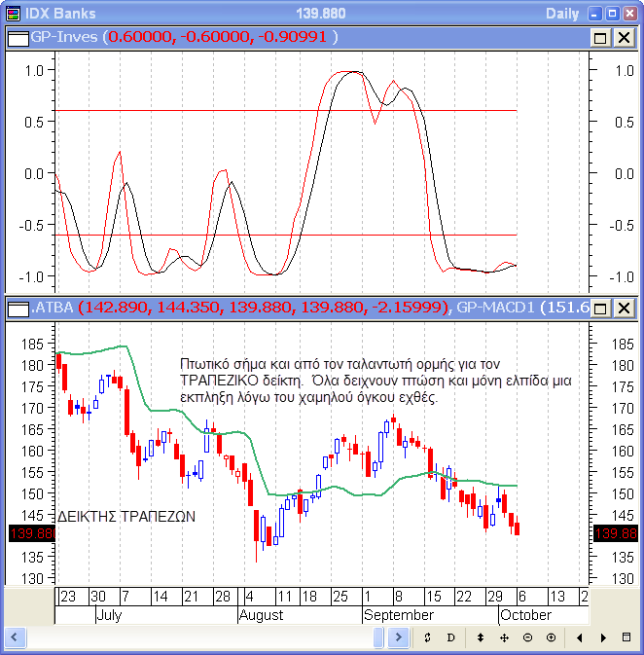The width and height of the screenshot is (644, 655).
Task: Click the left triangle previous-security icon
Action: pyautogui.click(x=580, y=637)
